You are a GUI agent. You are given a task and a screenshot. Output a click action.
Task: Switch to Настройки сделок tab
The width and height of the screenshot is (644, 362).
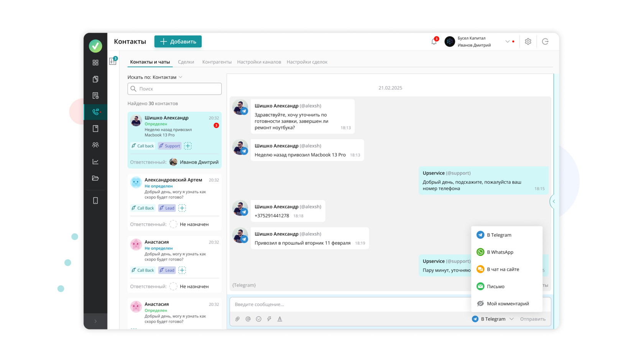[307, 62]
